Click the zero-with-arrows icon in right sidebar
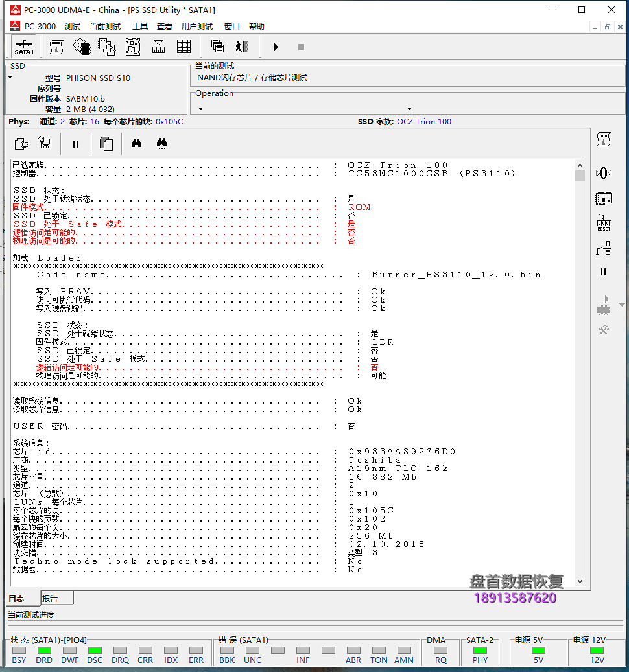Screen dimensions: 629x672 tap(603, 173)
